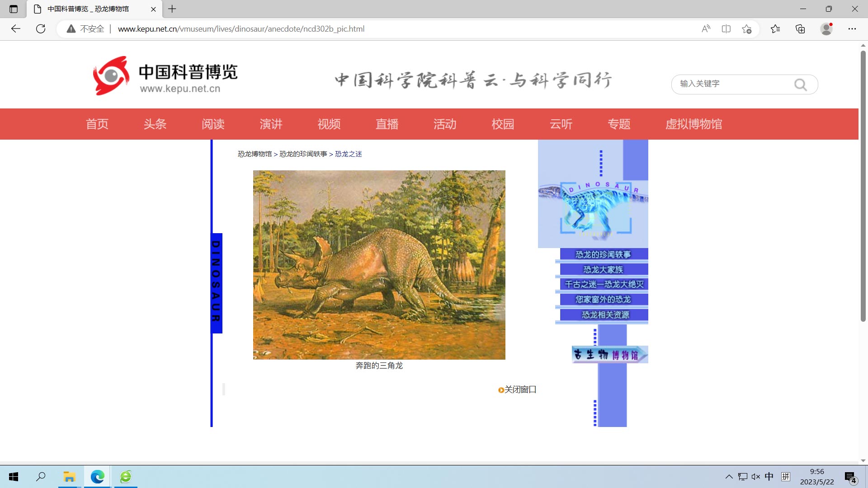The image size is (868, 488).
Task: Click the page's vertical scrollbar thumb
Action: point(863,185)
